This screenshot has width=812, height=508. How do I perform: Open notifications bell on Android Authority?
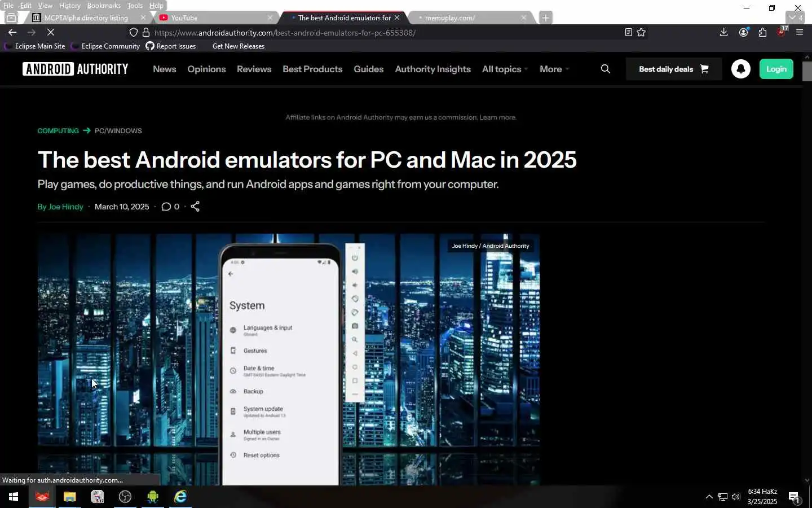pos(740,69)
